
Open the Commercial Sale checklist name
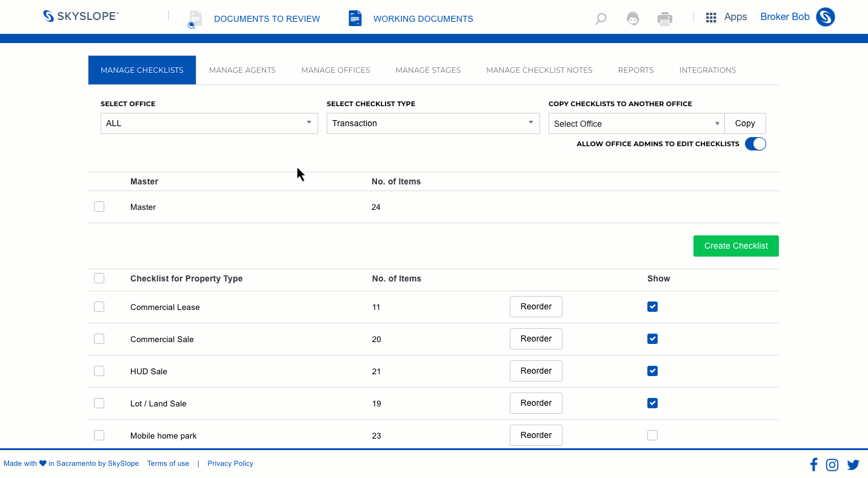point(162,339)
